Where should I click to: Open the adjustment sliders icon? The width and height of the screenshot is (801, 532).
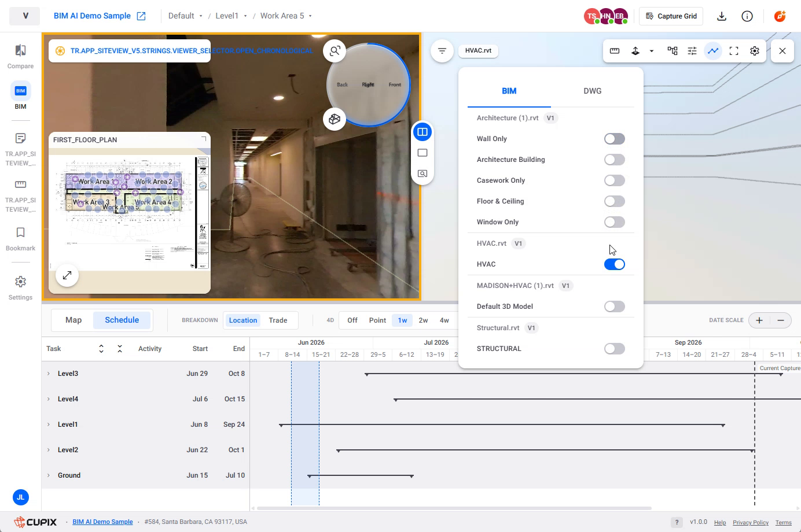(x=692, y=51)
